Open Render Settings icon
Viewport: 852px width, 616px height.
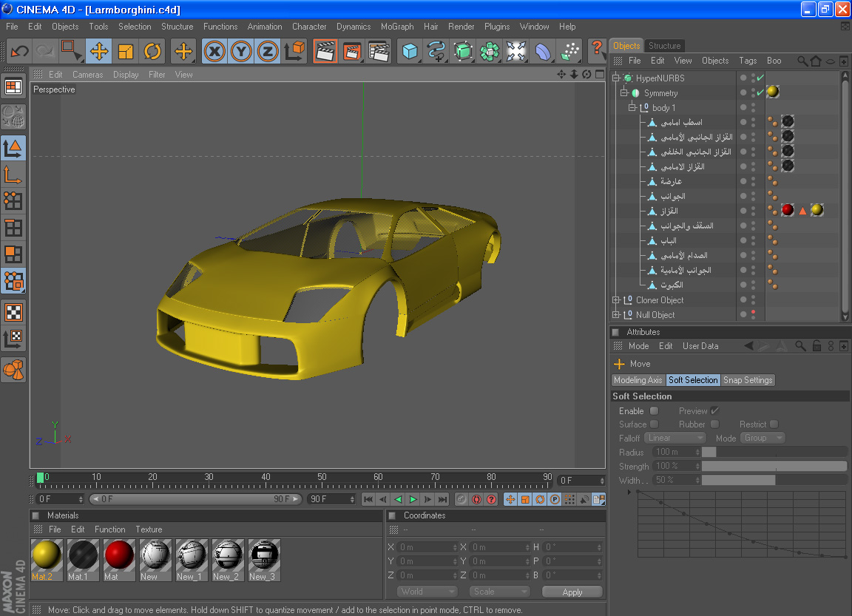(379, 52)
